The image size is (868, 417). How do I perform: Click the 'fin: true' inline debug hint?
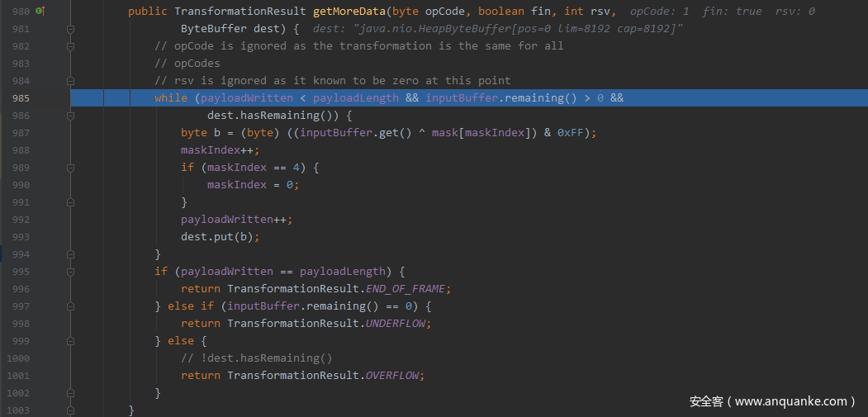(733, 11)
